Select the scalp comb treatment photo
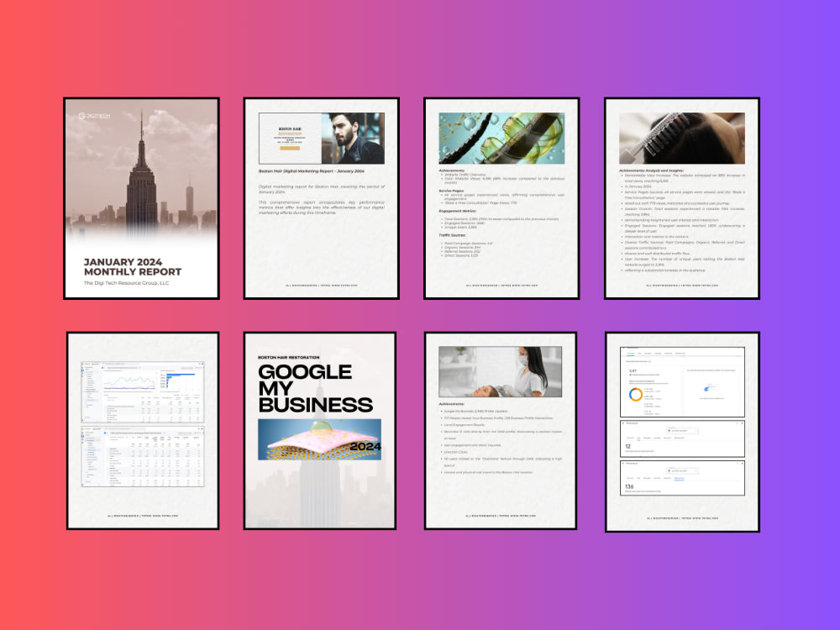 (x=682, y=139)
